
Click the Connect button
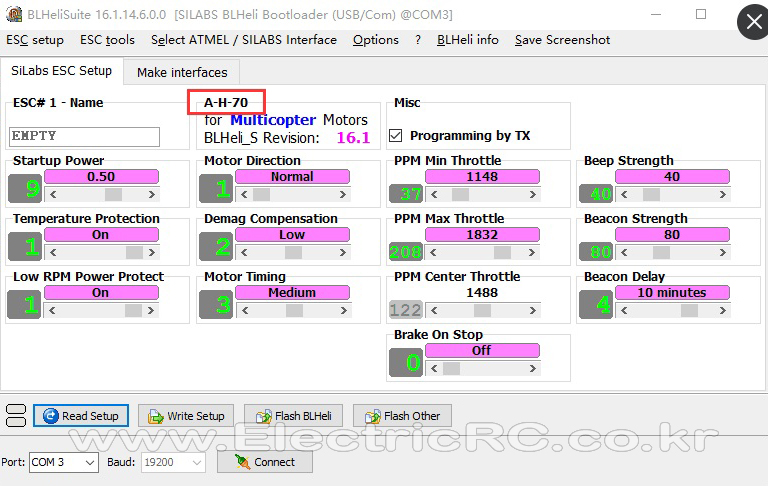coord(264,462)
